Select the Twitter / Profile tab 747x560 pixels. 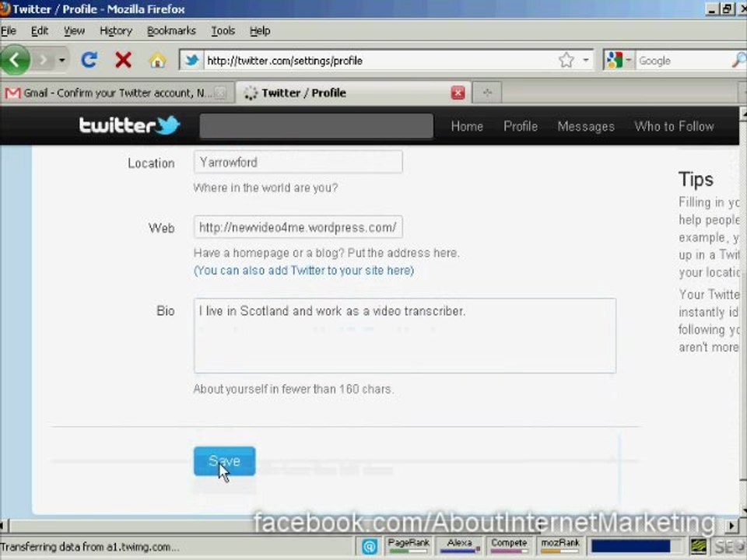[352, 93]
